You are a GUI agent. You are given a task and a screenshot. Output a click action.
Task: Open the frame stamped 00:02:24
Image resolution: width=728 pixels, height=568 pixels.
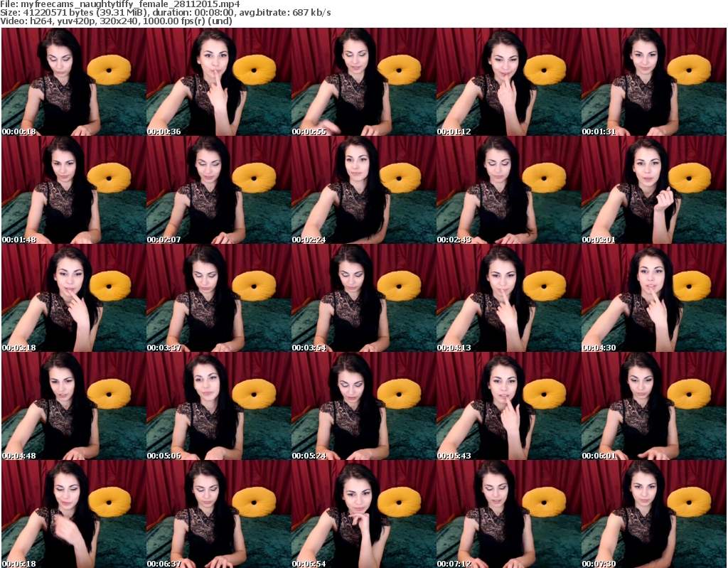[363, 190]
